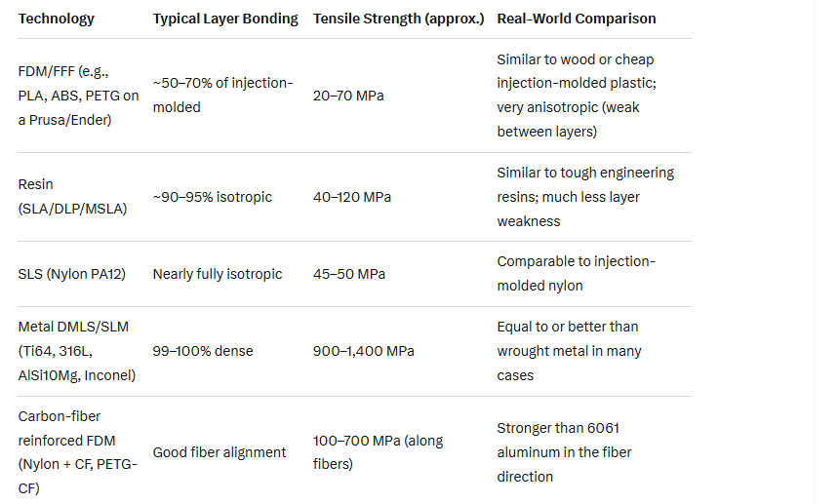Click the Real-World Comparison column header
The width and height of the screenshot is (839, 504).
576,19
